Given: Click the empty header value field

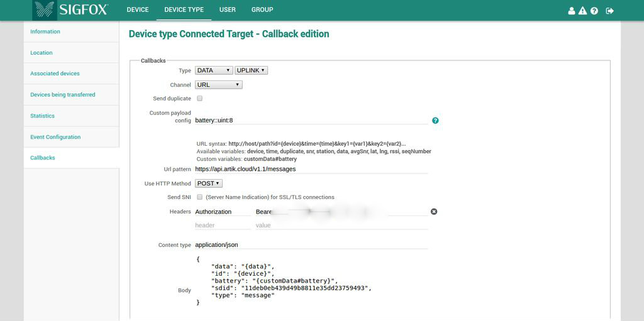Looking at the screenshot, I should [x=341, y=226].
